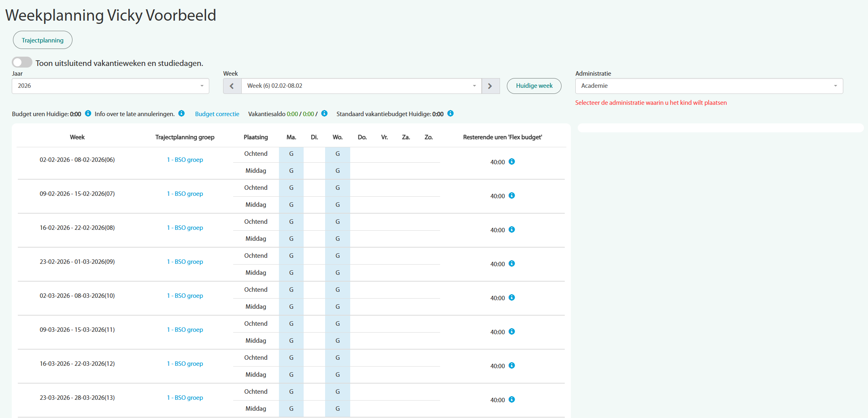The width and height of the screenshot is (868, 418).
Task: Open flex budget info for week 06
Action: click(512, 162)
